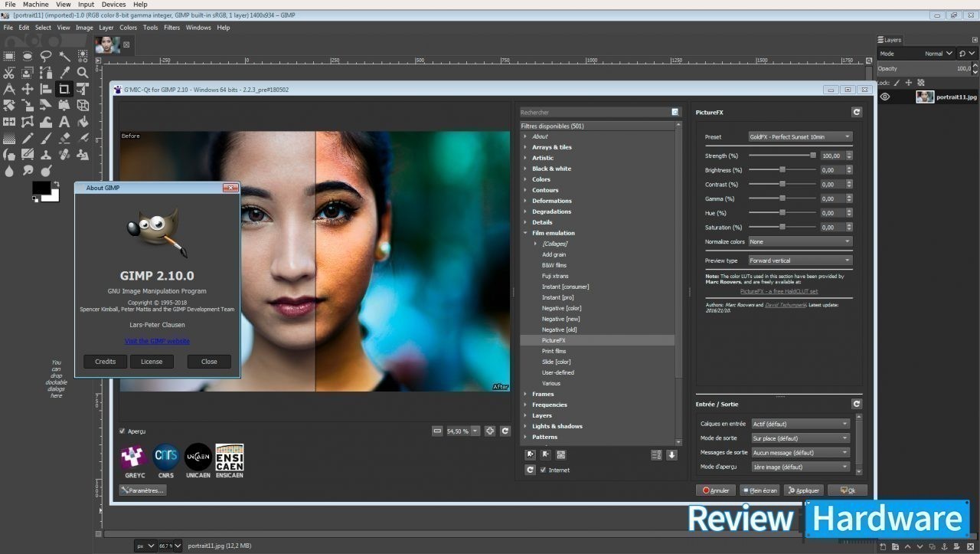Image resolution: width=980 pixels, height=554 pixels.
Task: Open the Preview type dropdown
Action: pos(800,261)
